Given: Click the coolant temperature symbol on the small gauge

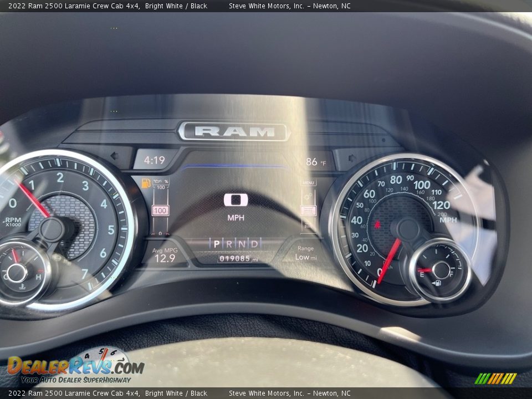Looking at the screenshot, I should pos(22,287).
